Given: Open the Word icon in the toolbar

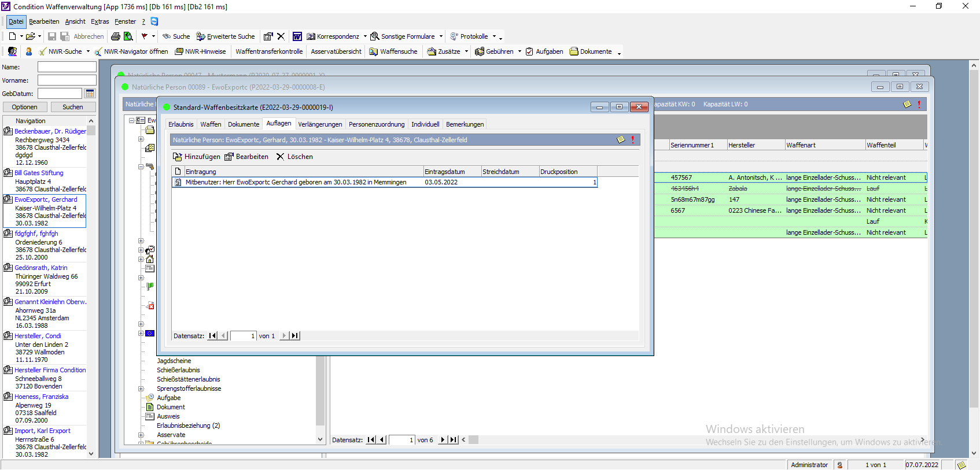Looking at the screenshot, I should click(x=297, y=36).
